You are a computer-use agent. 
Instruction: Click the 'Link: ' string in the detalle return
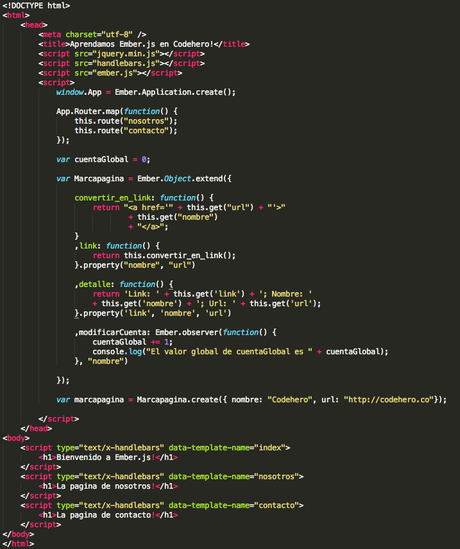coord(142,294)
